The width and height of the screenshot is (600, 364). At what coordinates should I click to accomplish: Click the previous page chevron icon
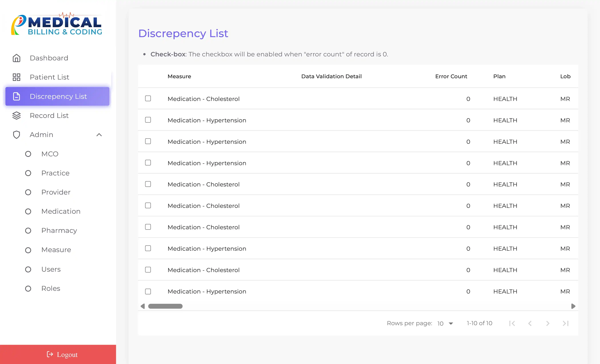click(x=530, y=323)
